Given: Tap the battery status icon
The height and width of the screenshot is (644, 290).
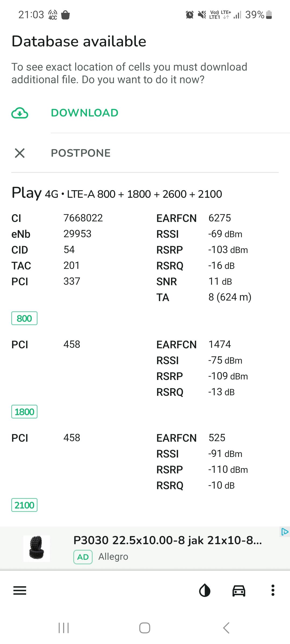Looking at the screenshot, I should 269,15.
